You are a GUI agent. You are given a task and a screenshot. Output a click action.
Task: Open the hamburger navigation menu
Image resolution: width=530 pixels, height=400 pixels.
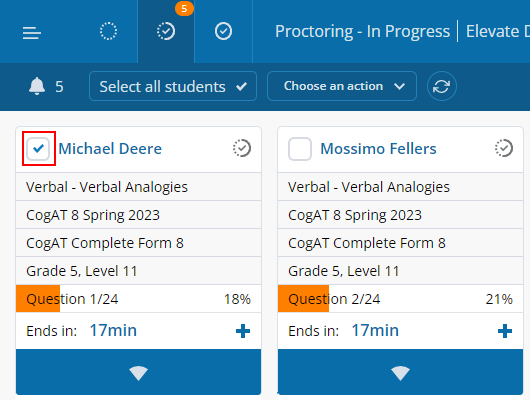[32, 33]
